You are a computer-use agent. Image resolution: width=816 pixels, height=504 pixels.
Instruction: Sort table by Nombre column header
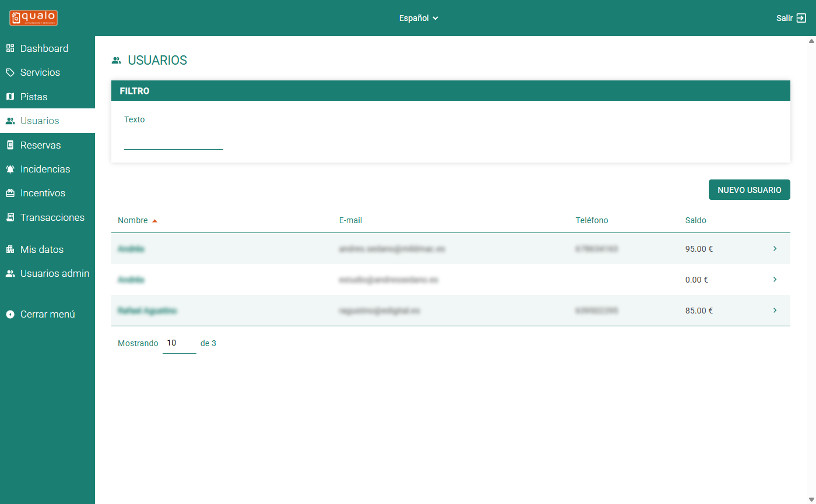click(x=133, y=220)
